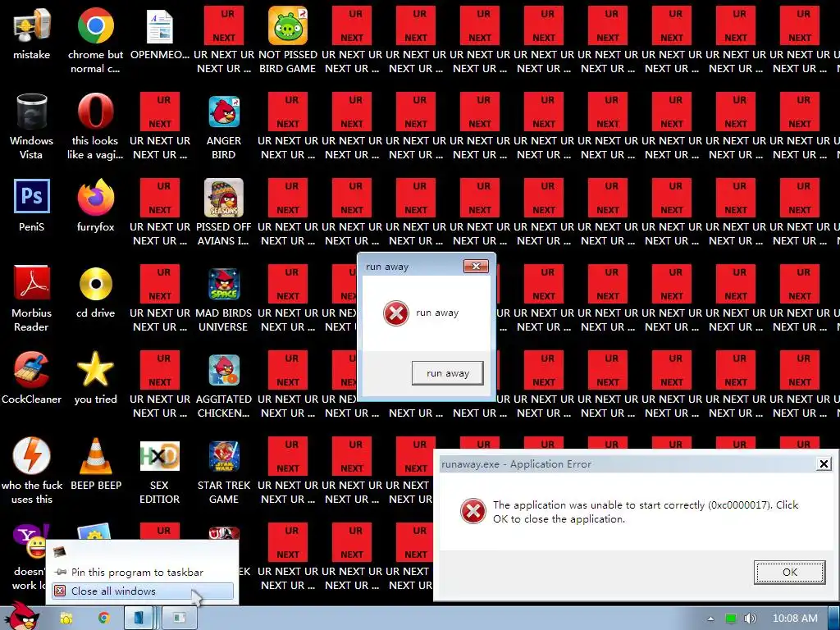Click the 10:08 AM taskbar clock
The image size is (840, 630).
(x=795, y=619)
